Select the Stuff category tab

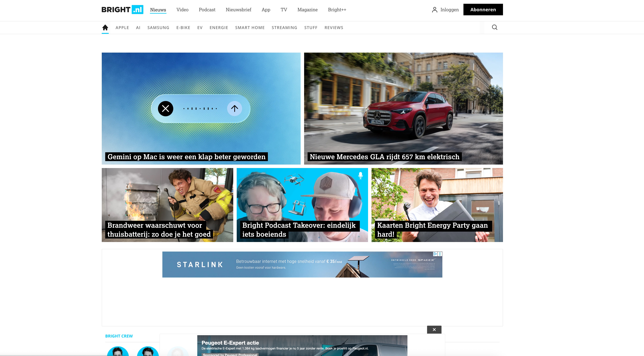click(x=311, y=27)
